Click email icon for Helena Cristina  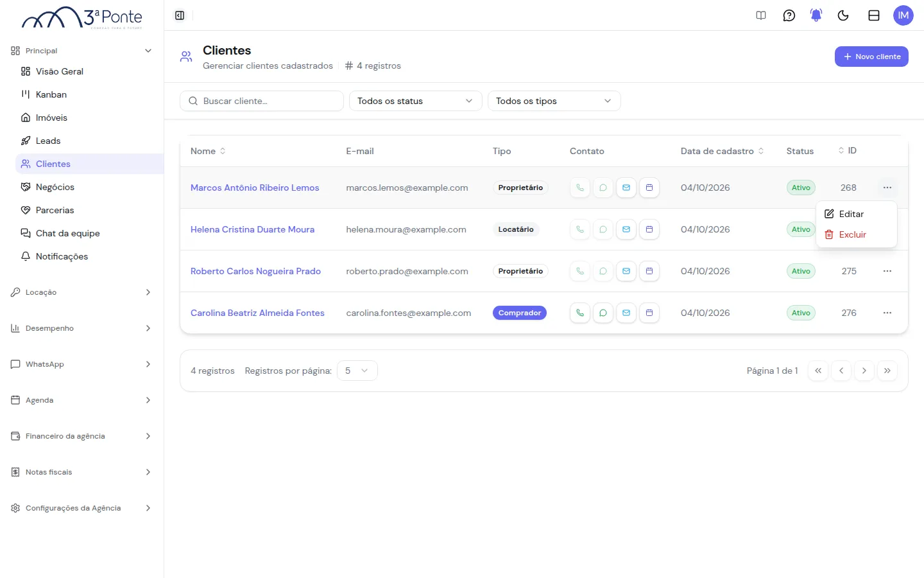click(626, 229)
